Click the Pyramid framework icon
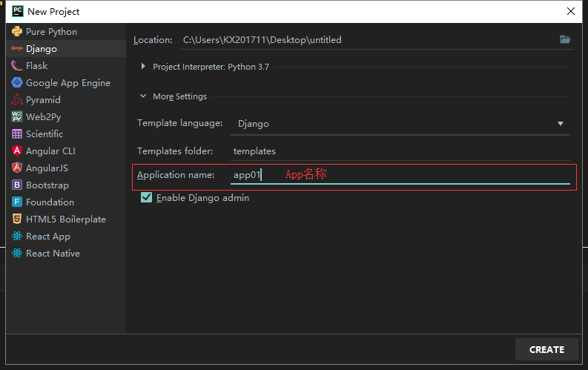 point(17,99)
